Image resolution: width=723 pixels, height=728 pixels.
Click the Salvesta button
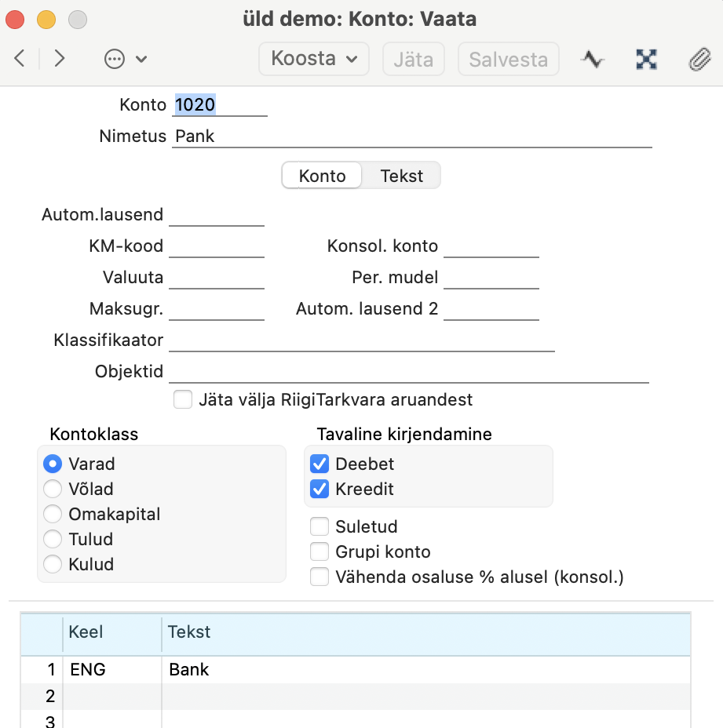point(509,59)
